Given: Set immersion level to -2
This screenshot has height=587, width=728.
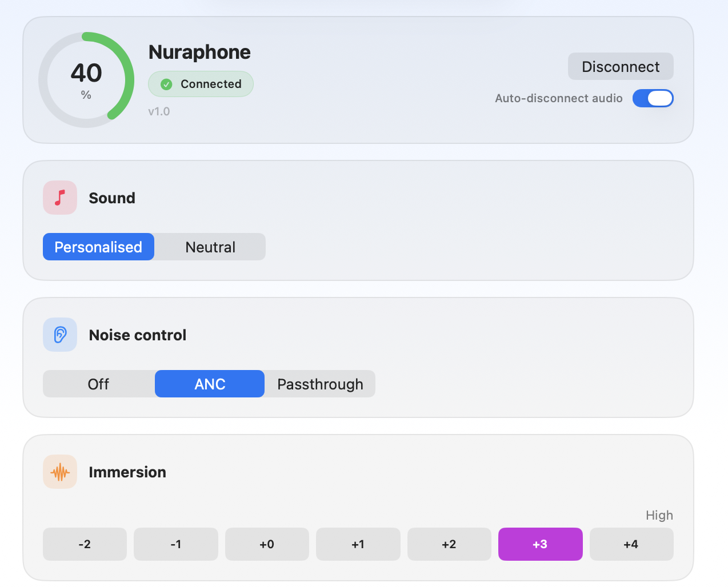Looking at the screenshot, I should (85, 544).
